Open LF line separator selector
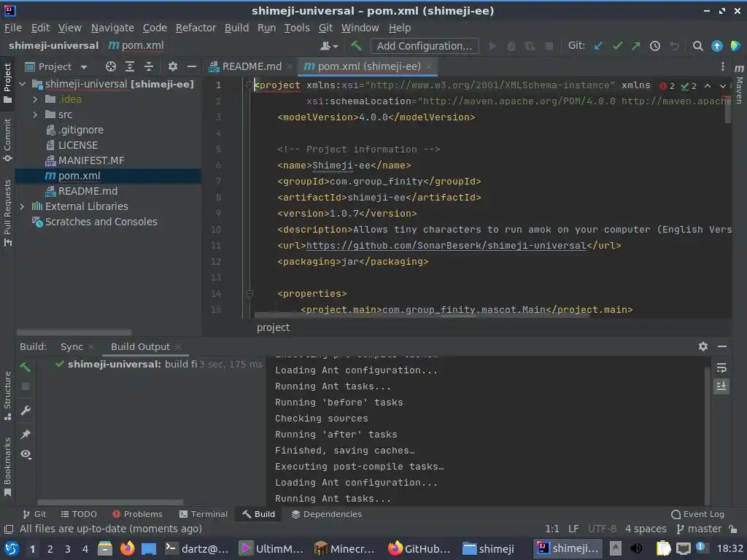This screenshot has height=560, width=747. (x=573, y=529)
